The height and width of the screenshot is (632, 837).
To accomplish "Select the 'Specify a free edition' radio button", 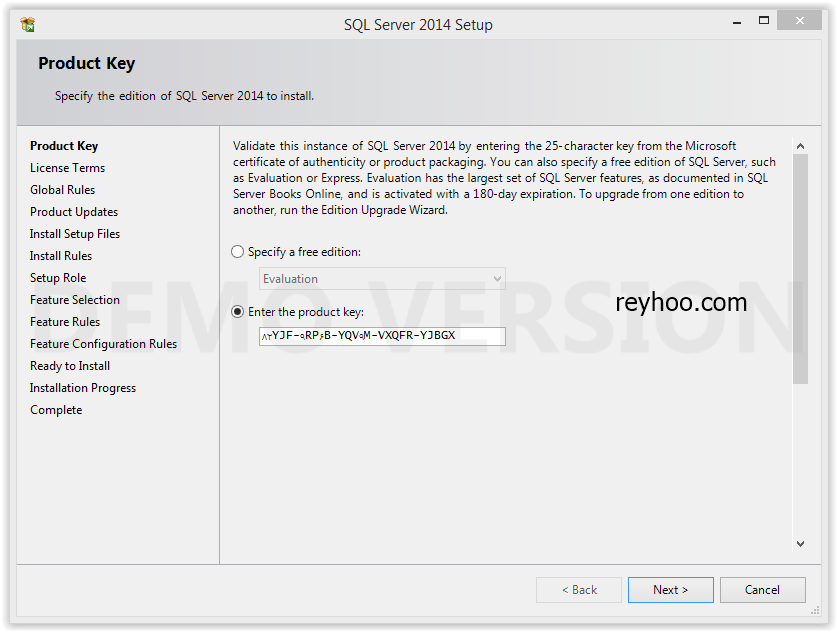I will pyautogui.click(x=238, y=252).
